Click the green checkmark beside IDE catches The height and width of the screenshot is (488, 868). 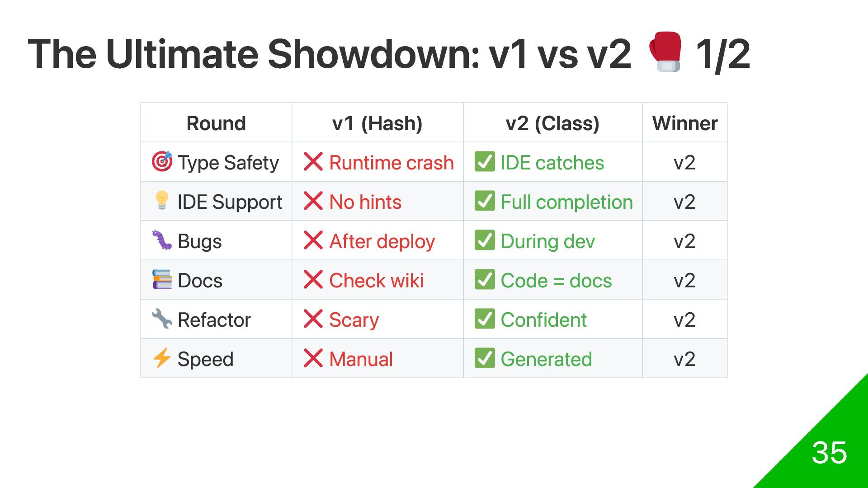pos(485,161)
